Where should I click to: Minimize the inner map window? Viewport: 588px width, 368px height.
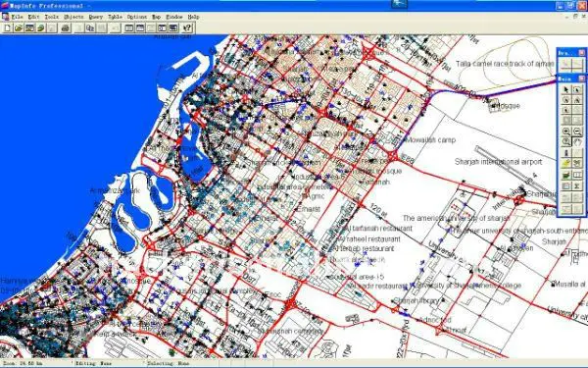tap(567, 17)
